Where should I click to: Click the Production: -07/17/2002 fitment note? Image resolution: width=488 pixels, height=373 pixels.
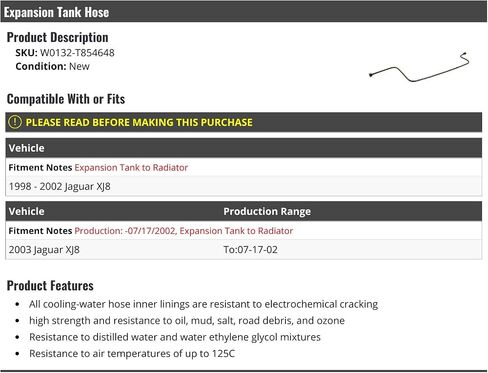pos(184,231)
